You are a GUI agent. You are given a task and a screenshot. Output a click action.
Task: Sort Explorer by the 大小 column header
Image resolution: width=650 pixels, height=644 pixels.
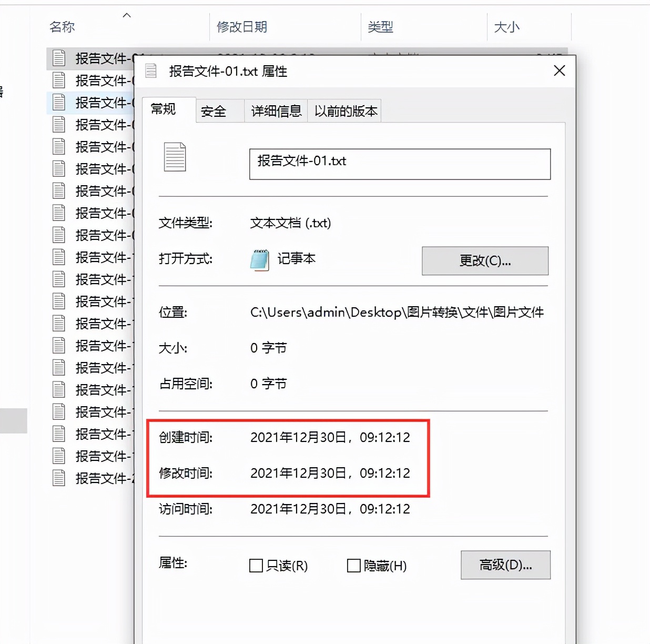(506, 27)
